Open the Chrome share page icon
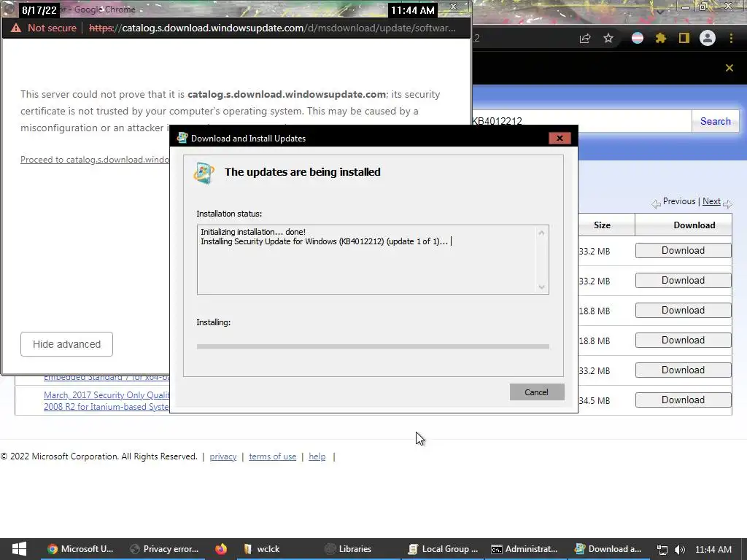This screenshot has width=747, height=560. click(x=585, y=39)
